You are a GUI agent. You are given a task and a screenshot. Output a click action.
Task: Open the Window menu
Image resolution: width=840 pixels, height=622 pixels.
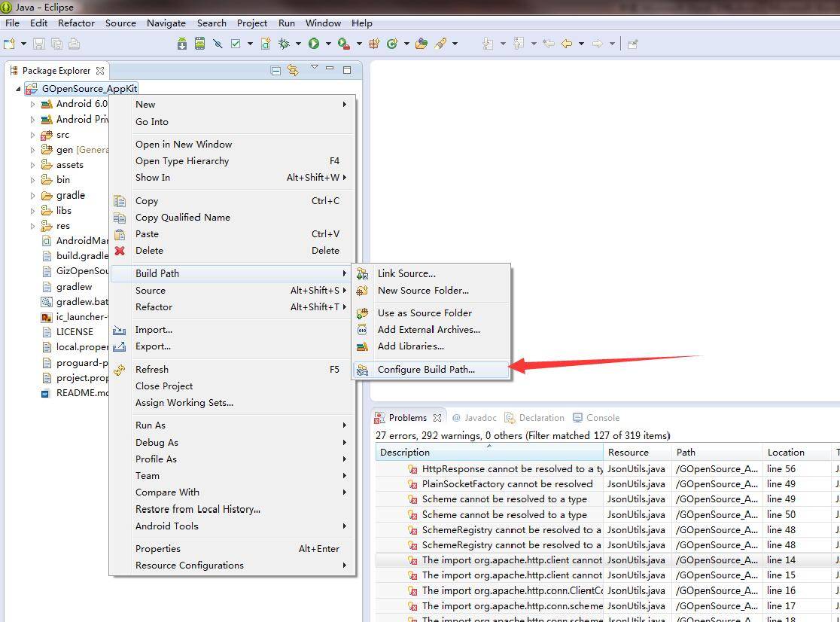pos(323,23)
